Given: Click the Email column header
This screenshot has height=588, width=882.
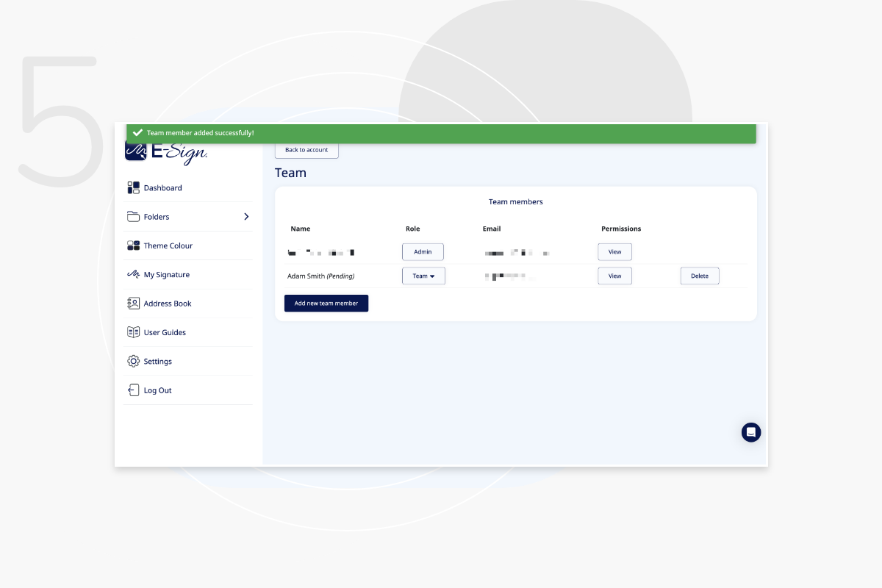Looking at the screenshot, I should [x=492, y=229].
